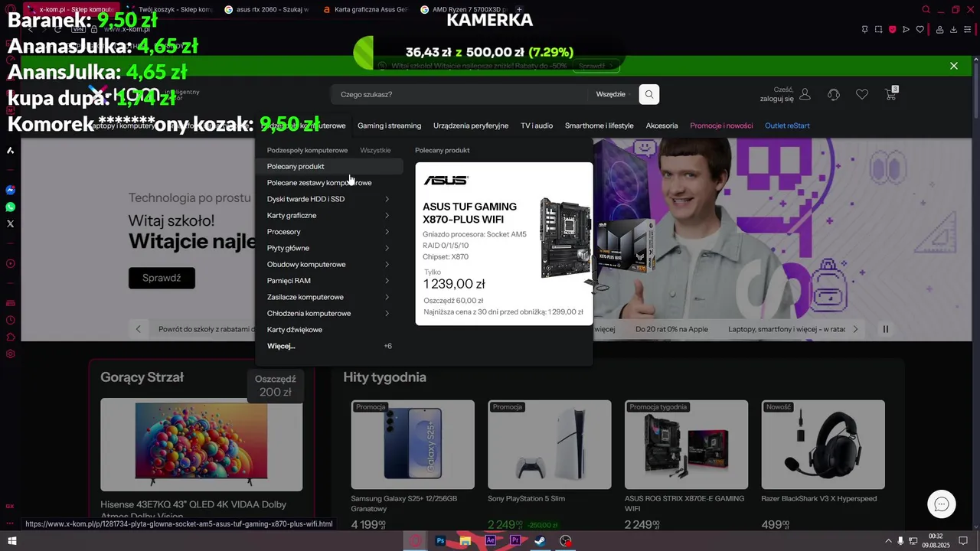Select the Polecany produkt menu entry
The width and height of the screenshot is (980, 551).
point(329,166)
